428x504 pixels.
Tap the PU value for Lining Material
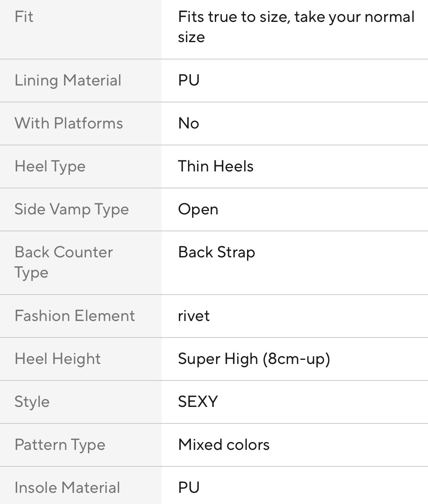click(x=189, y=81)
